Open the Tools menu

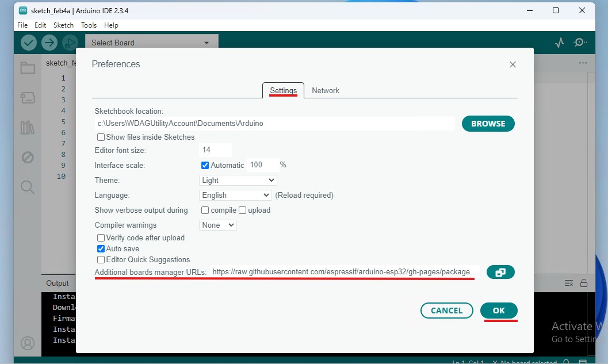[x=89, y=25]
